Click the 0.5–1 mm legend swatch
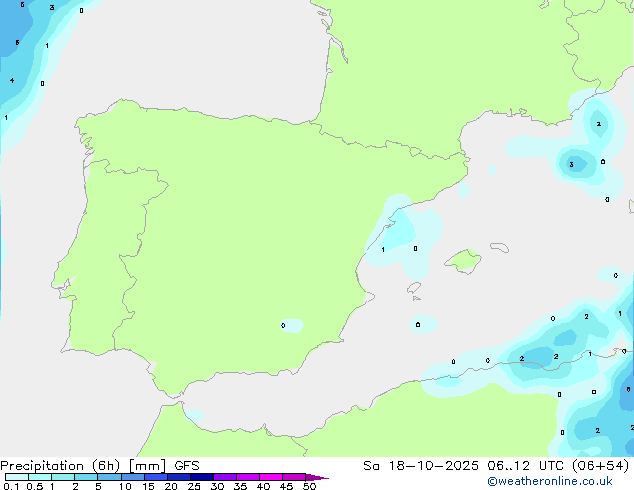The image size is (634, 490). click(x=40, y=477)
